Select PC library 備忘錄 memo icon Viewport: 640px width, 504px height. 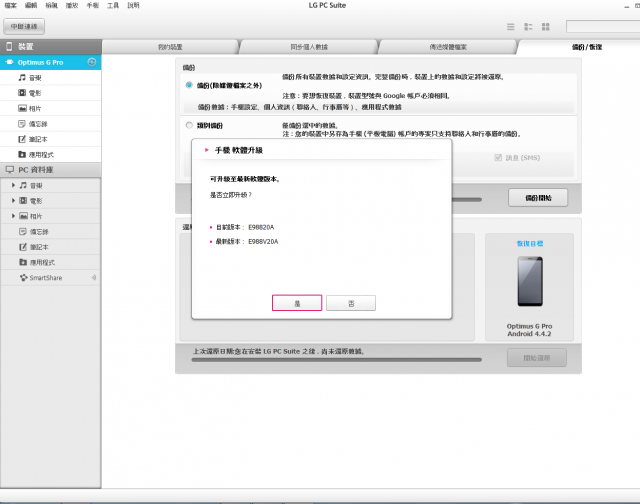pyautogui.click(x=23, y=231)
